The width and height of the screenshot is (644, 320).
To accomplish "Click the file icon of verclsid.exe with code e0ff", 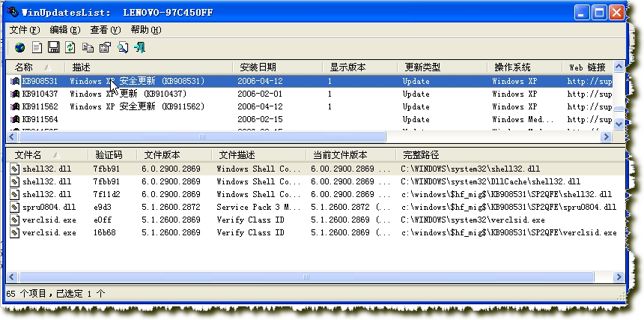I will pos(15,220).
